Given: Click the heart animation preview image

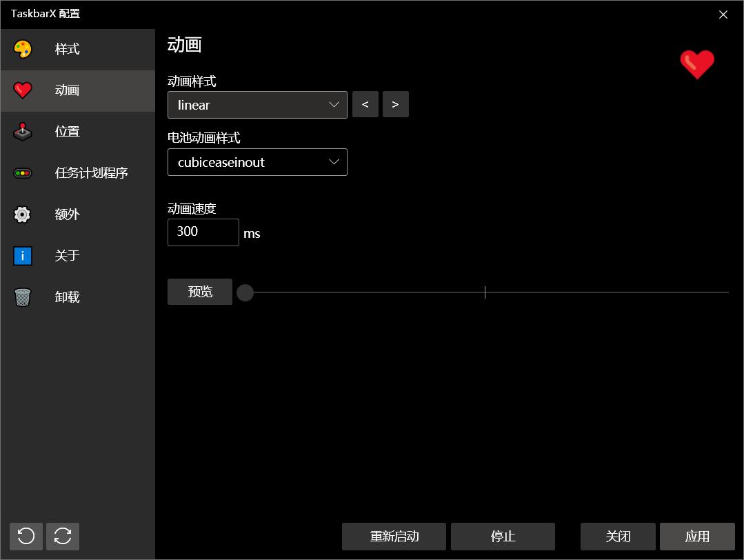Looking at the screenshot, I should click(x=697, y=64).
